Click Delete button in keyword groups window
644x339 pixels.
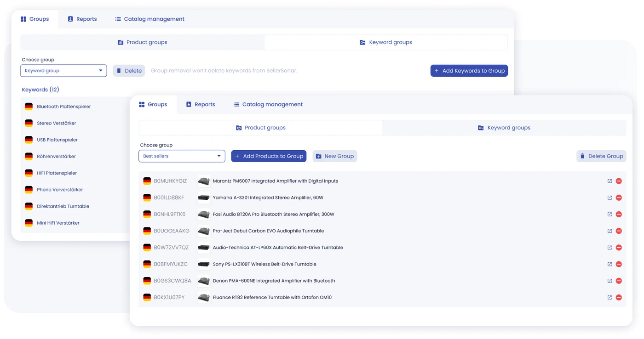coord(129,71)
